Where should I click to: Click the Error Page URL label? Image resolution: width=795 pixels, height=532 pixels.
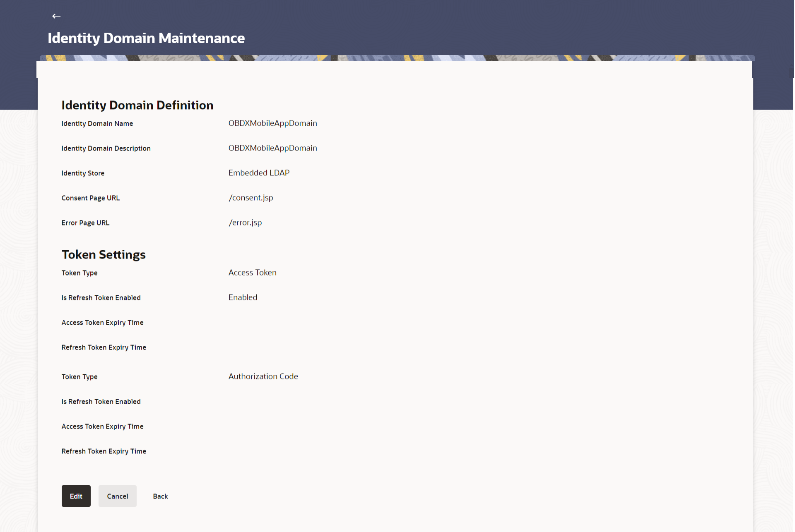point(85,223)
